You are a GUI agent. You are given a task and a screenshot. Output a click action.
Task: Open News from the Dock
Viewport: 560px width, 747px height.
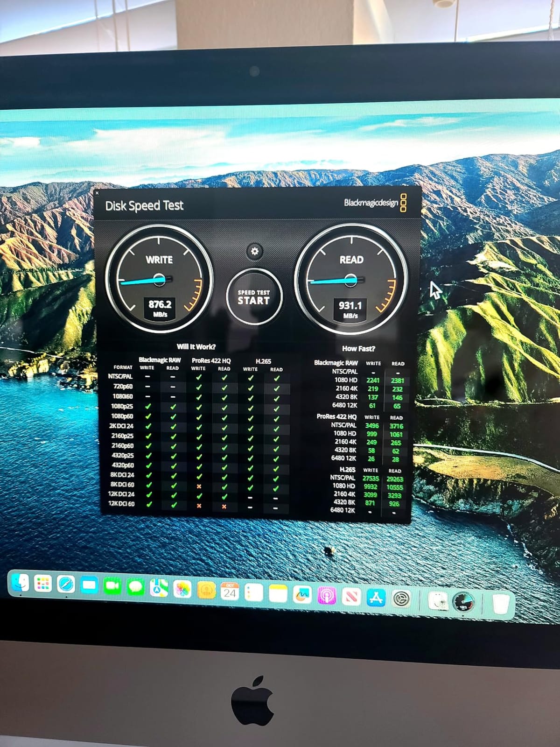[x=351, y=597]
